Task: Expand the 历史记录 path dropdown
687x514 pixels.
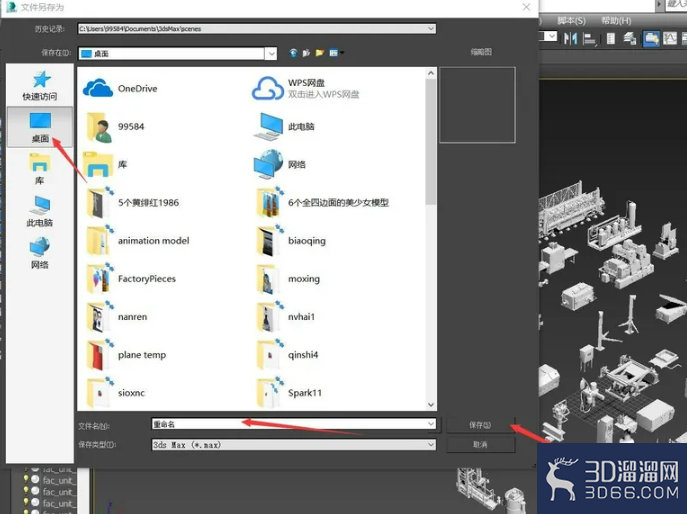Action: tap(431, 28)
